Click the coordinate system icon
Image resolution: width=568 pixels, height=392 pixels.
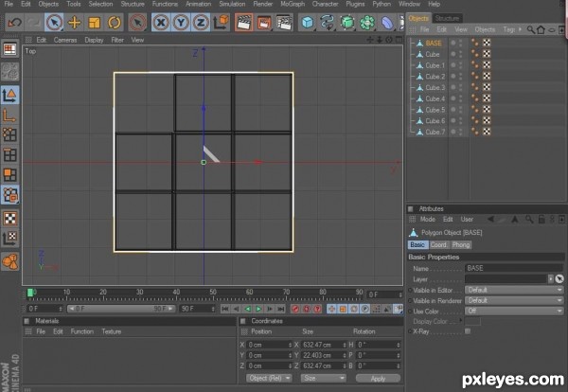click(x=221, y=23)
